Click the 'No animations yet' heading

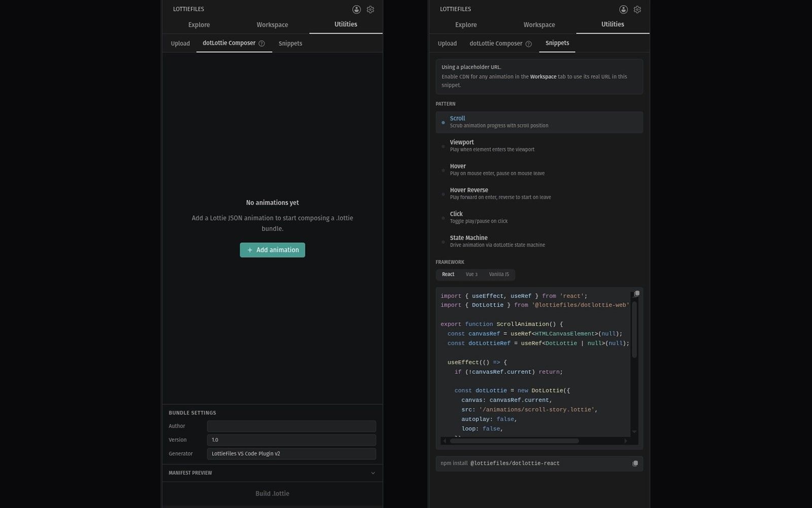point(273,203)
